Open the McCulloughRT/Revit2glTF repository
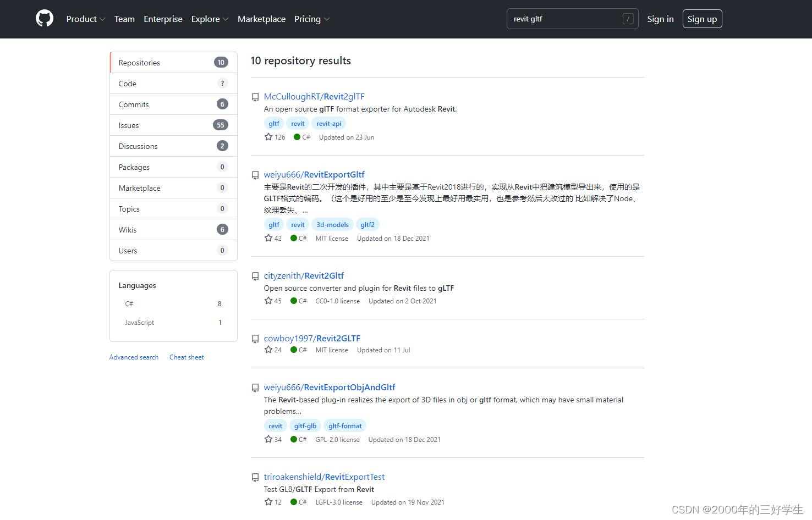Viewport: 812px width, 520px height. 314,97
